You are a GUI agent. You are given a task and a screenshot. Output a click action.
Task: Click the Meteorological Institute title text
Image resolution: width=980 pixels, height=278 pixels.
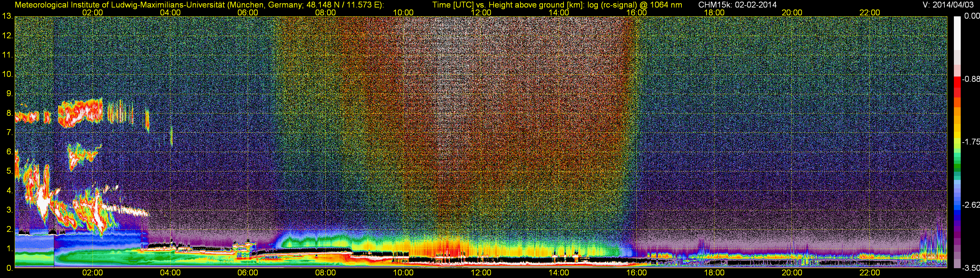coord(199,5)
